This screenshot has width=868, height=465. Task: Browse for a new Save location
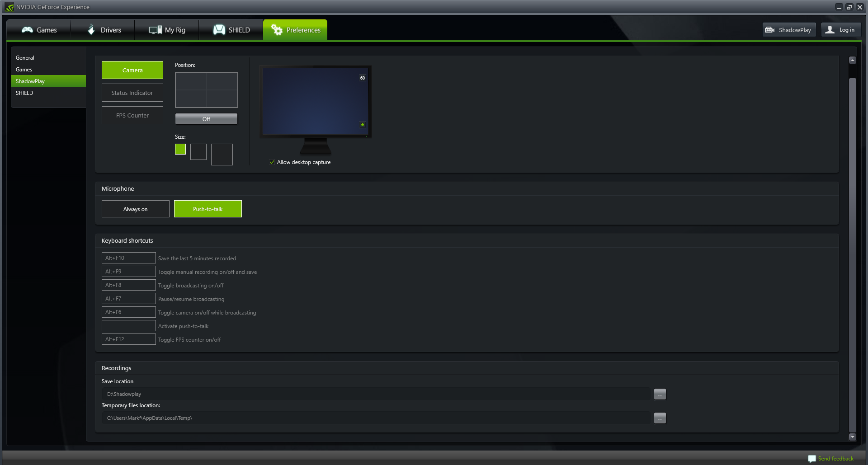pyautogui.click(x=660, y=394)
